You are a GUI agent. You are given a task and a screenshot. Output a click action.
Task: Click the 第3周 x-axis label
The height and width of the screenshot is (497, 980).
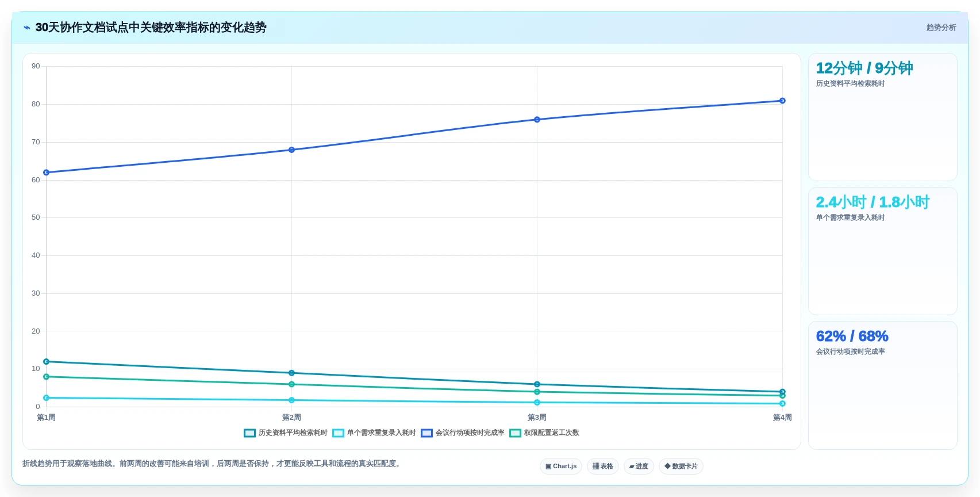tap(537, 418)
